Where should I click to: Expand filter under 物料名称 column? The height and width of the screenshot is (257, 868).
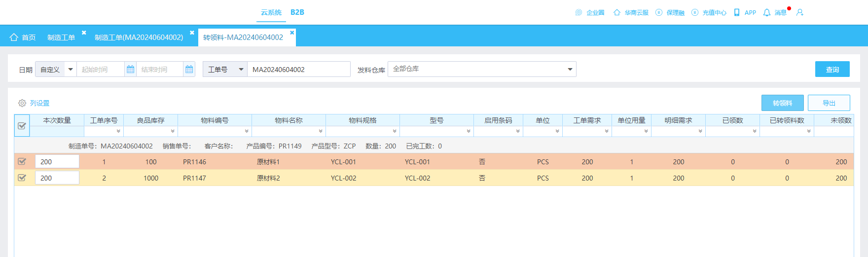point(321,131)
